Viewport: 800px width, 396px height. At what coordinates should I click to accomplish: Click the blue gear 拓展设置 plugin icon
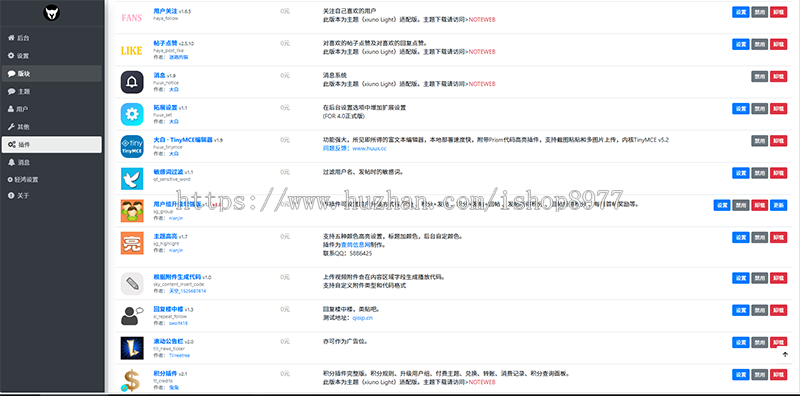132,114
